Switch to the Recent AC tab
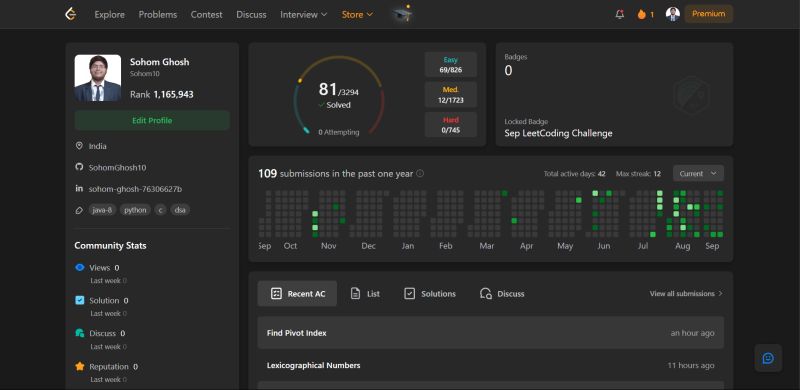800x390 pixels. (x=297, y=294)
